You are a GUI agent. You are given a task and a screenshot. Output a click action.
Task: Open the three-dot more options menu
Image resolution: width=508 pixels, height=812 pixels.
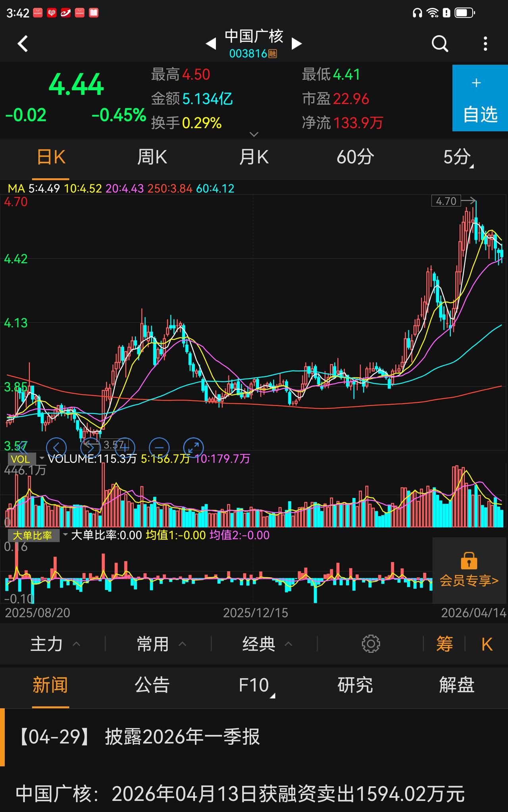coord(485,44)
